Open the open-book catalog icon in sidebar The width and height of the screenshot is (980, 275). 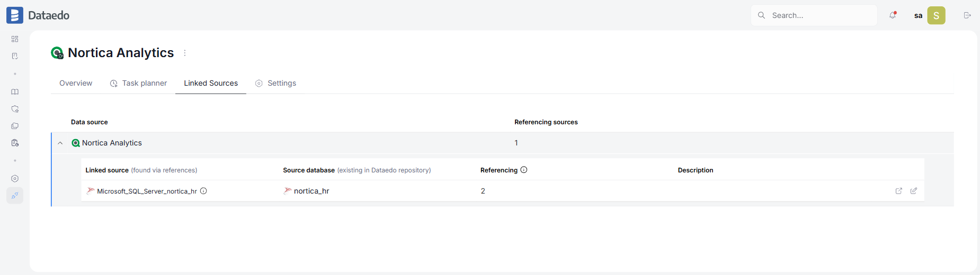(x=15, y=92)
